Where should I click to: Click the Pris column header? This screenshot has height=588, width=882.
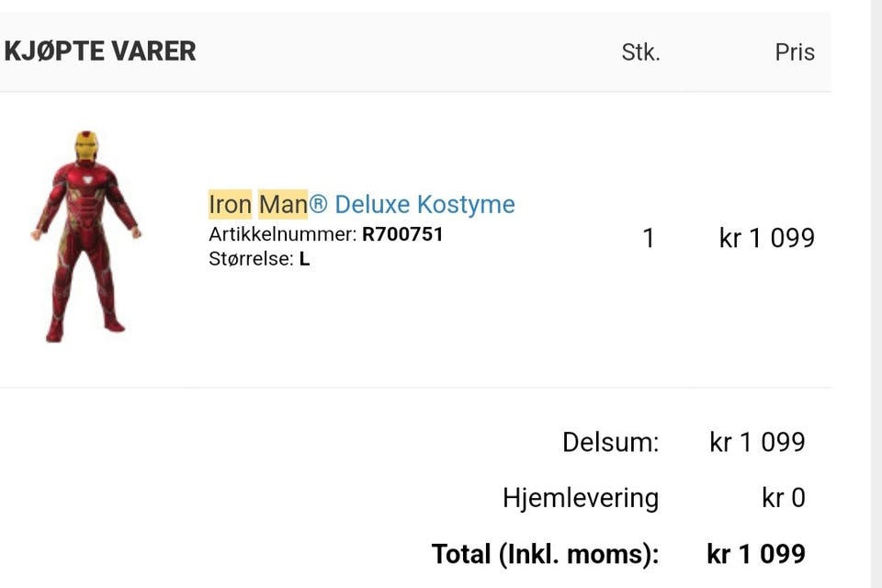click(x=795, y=52)
